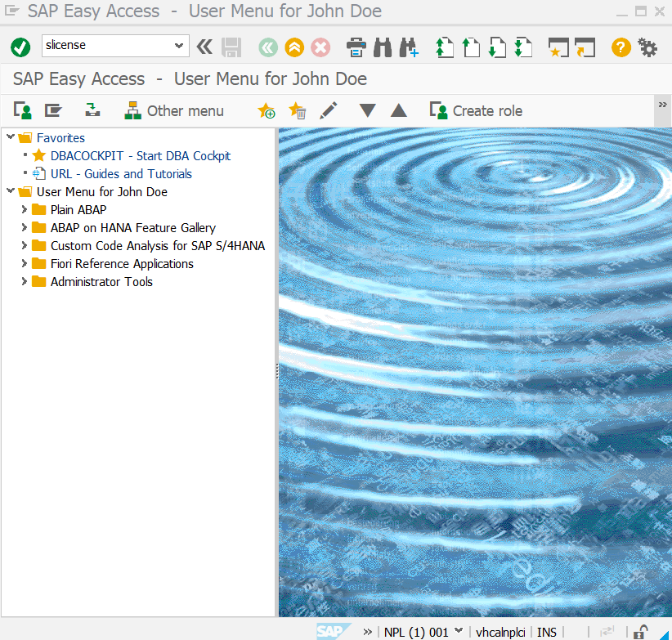
Task: Open the Help question mark icon
Action: point(621,47)
